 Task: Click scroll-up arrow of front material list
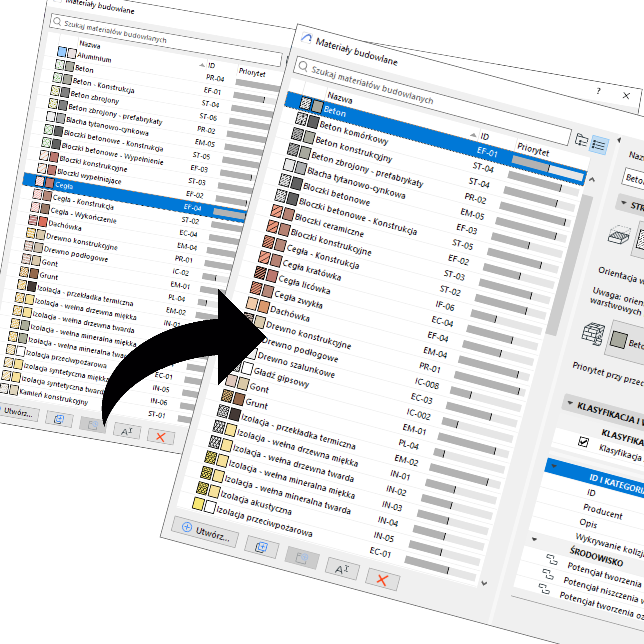592,180
